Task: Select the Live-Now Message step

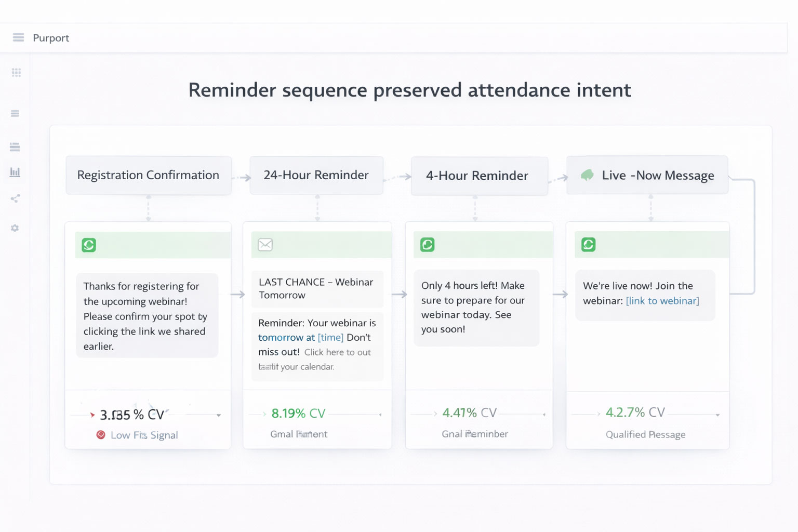Action: (x=647, y=176)
